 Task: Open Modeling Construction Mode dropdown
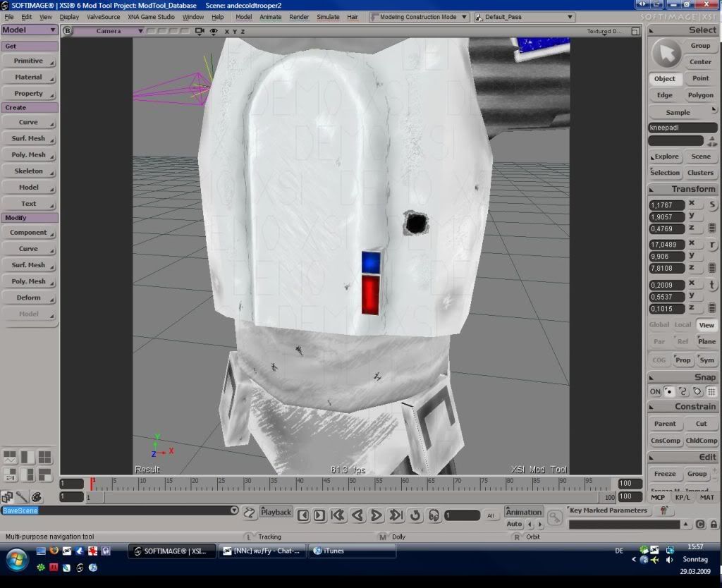[419, 17]
